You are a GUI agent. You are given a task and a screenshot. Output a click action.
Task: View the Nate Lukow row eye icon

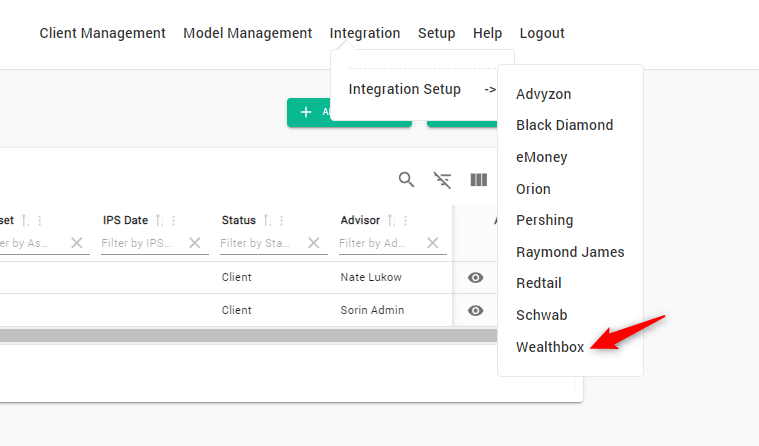tap(475, 277)
